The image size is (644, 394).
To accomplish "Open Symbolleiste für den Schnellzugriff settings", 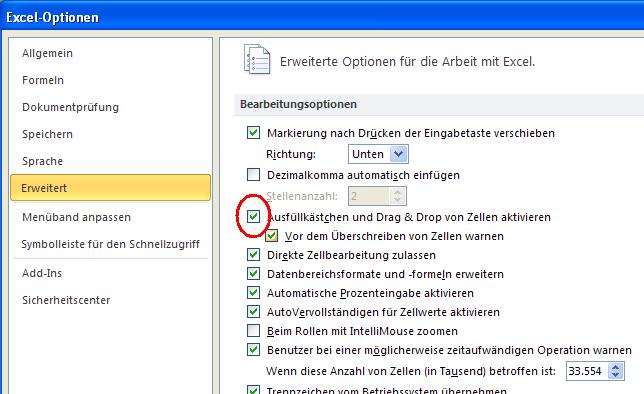I will [x=110, y=244].
